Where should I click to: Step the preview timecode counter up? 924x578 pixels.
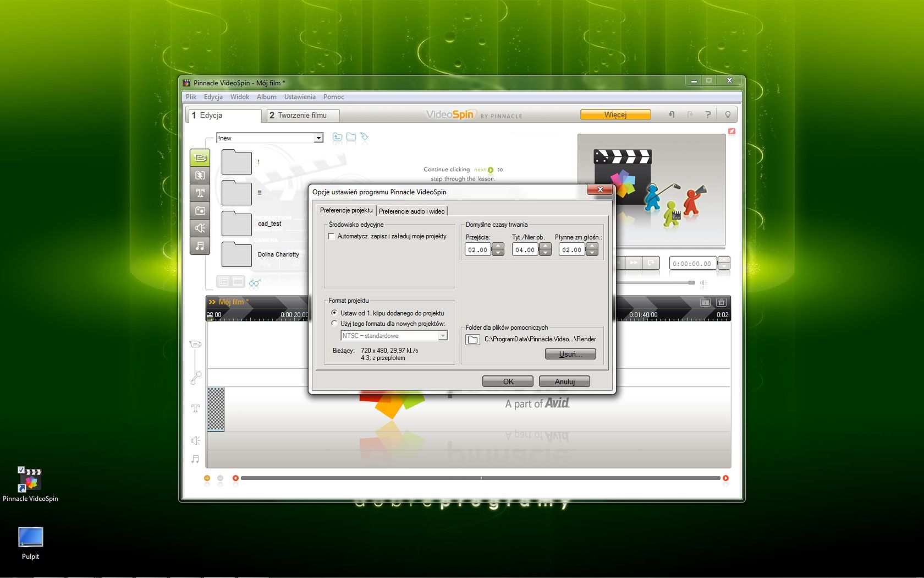[x=724, y=260]
